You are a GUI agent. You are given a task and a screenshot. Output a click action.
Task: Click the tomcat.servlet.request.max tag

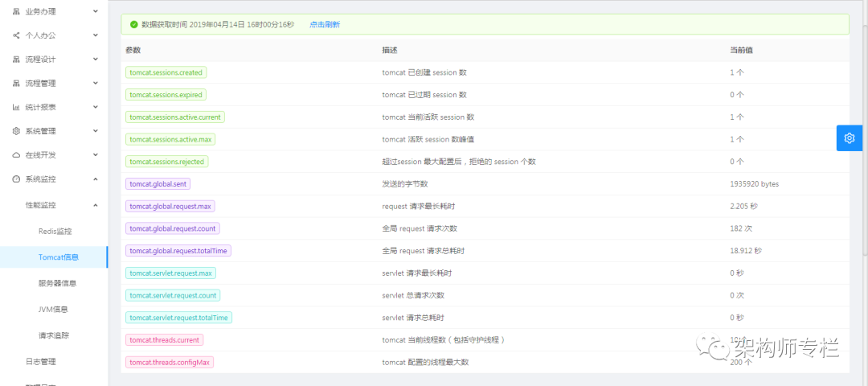[171, 273]
